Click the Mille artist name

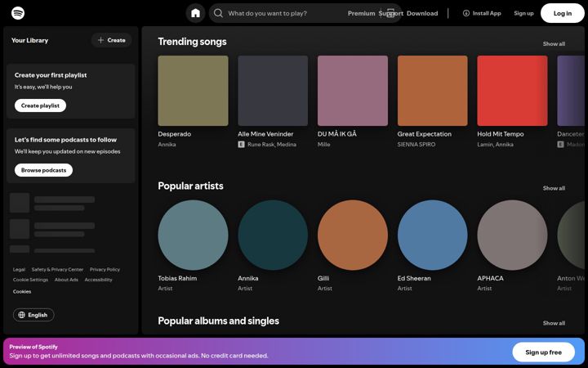pos(323,144)
